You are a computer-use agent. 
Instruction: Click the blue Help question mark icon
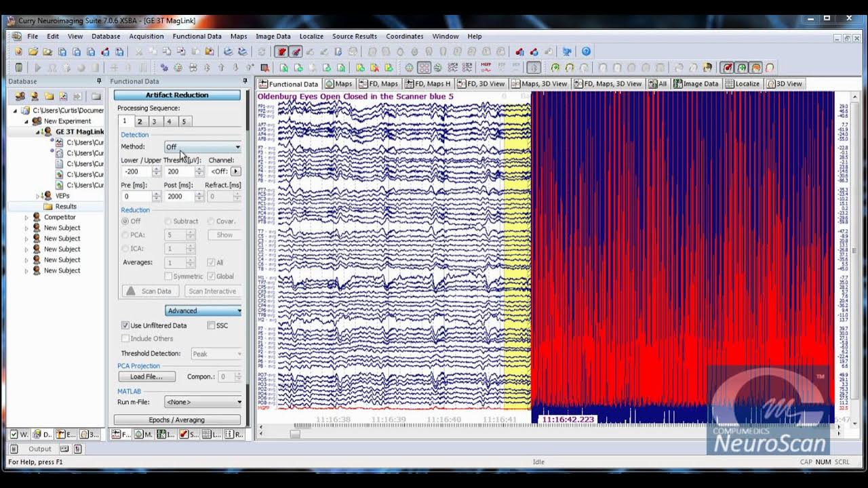pyautogui.click(x=586, y=52)
